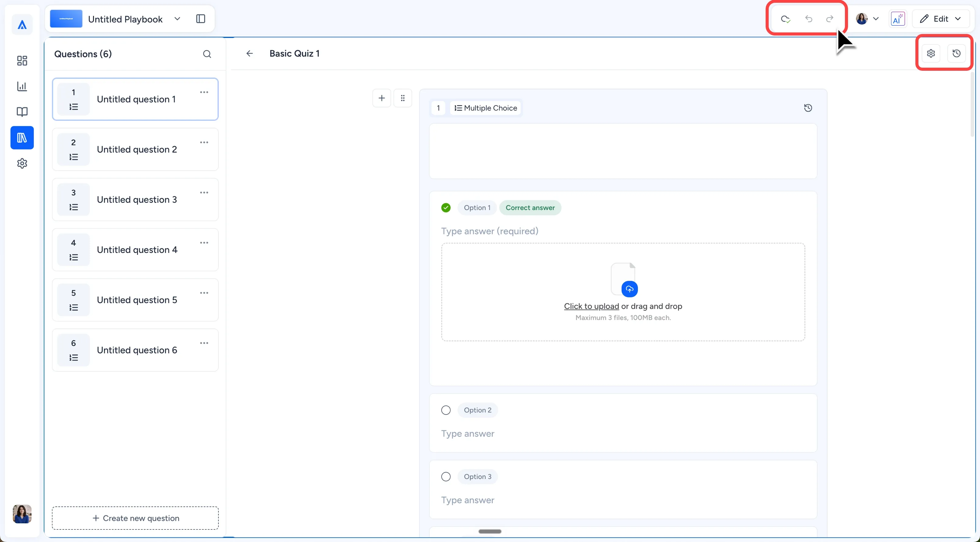980x542 pixels.
Task: Open the settings gear in left sidebar
Action: [22, 163]
